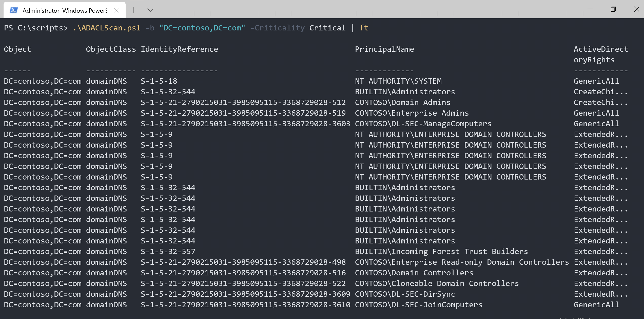Minimize the Windows Terminal window
644x319 pixels.
point(590,9)
